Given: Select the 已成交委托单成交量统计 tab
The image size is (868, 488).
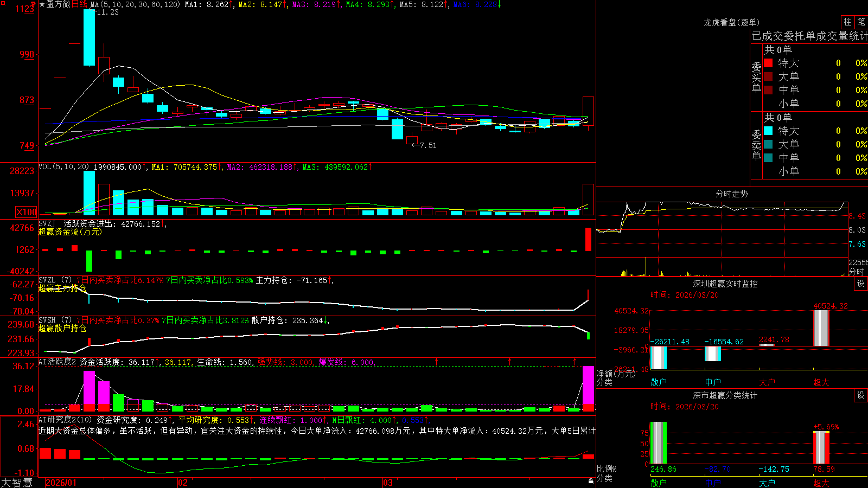Looking at the screenshot, I should pyautogui.click(x=809, y=36).
